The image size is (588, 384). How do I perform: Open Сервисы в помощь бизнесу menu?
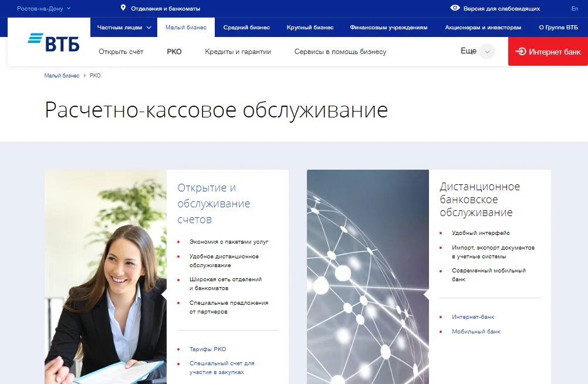pos(340,52)
